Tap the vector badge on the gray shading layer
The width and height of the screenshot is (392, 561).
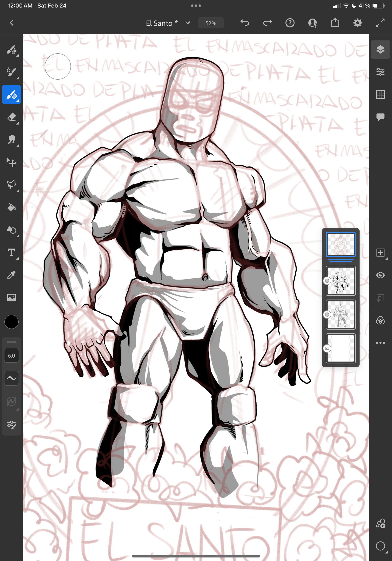pos(327,315)
